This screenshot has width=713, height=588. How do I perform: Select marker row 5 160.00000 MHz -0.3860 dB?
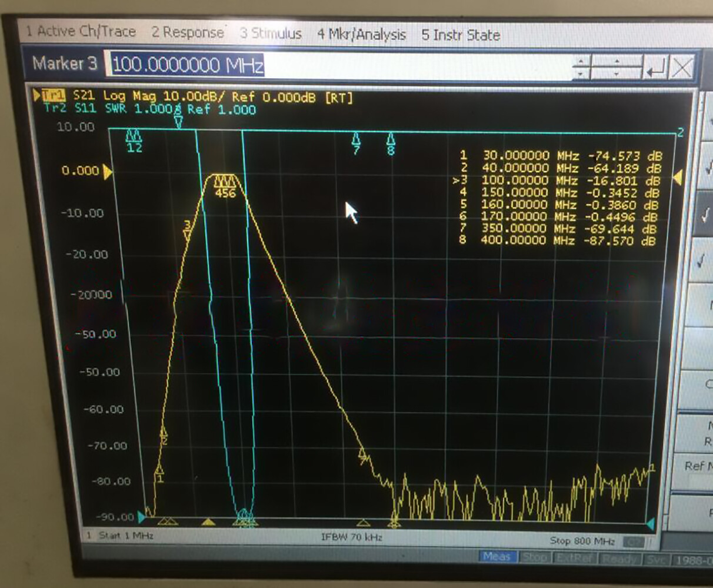point(559,205)
